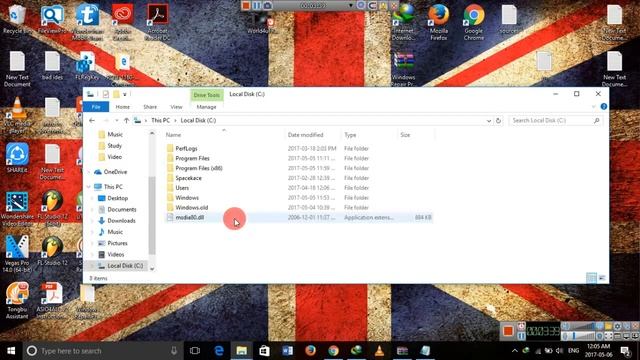Click the Task View button on taskbar

pyautogui.click(x=195, y=351)
